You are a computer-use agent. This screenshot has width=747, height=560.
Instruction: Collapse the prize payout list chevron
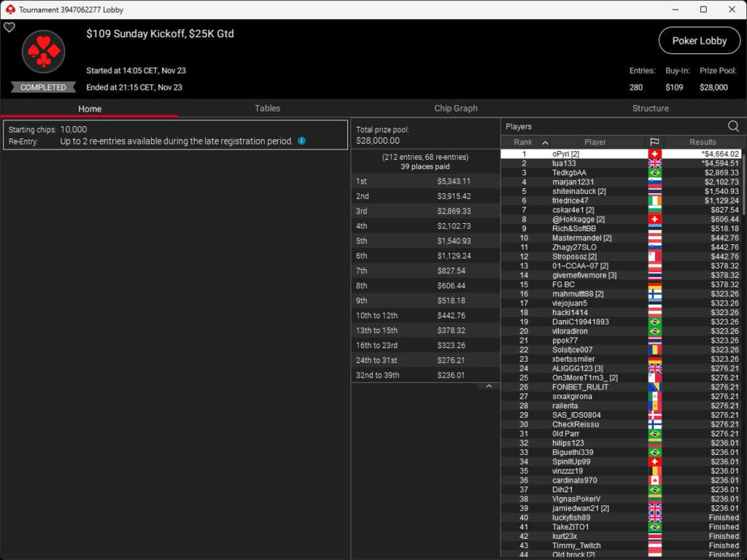click(x=489, y=386)
